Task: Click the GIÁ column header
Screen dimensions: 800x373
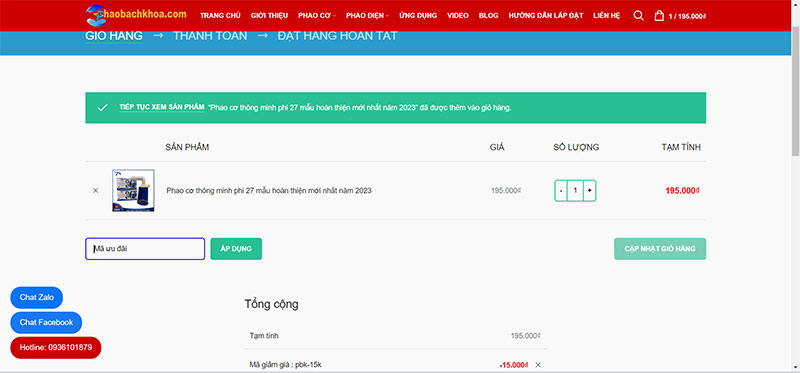Action: click(497, 147)
